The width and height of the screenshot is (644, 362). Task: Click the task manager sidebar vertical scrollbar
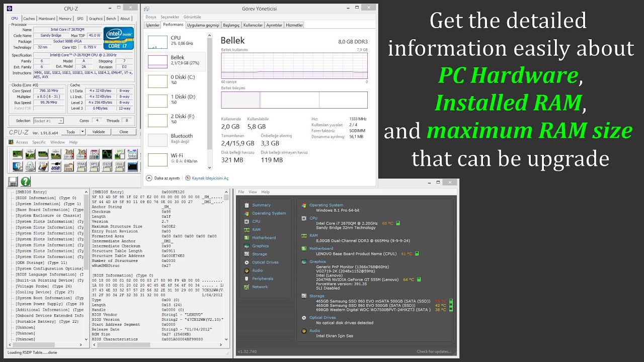point(210,101)
